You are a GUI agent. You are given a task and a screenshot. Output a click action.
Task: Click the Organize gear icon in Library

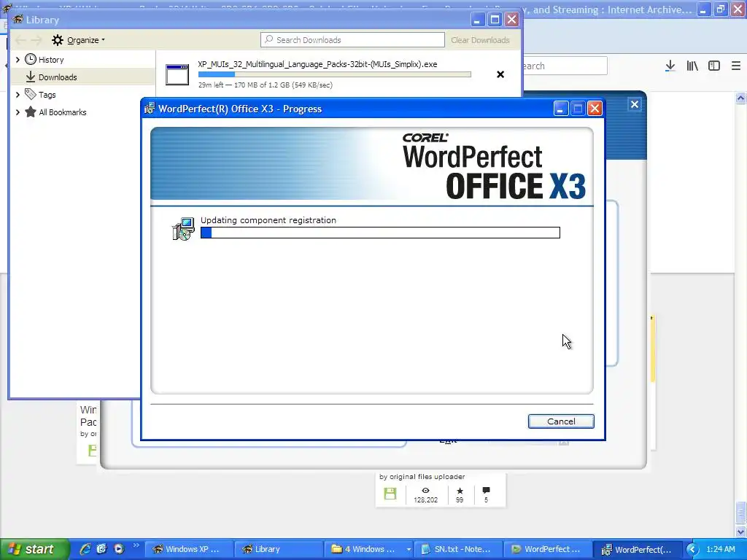coord(58,40)
